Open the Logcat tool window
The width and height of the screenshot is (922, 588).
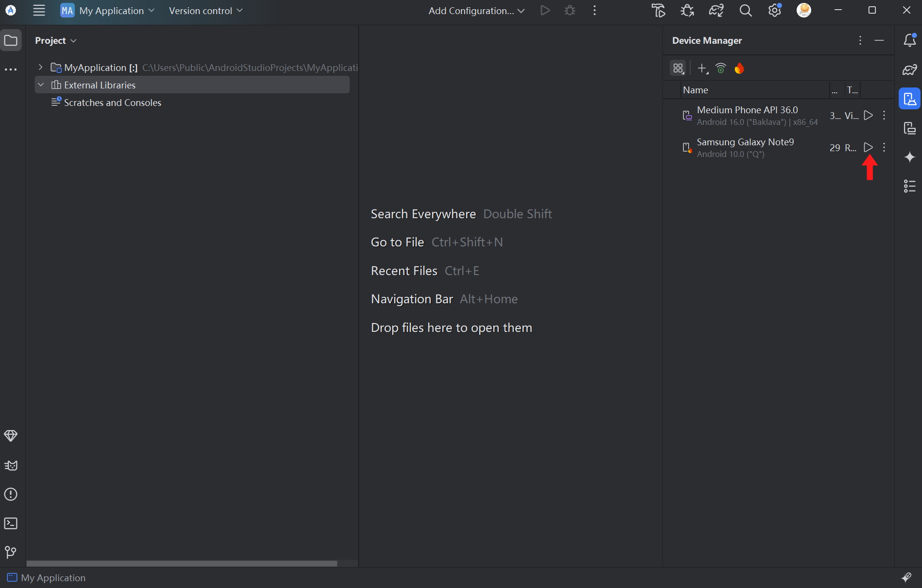pyautogui.click(x=11, y=466)
